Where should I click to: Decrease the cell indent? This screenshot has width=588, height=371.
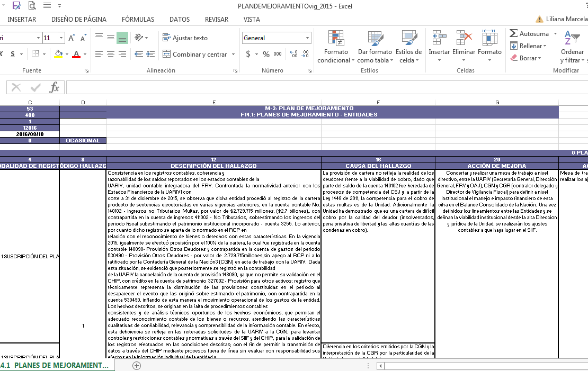[x=139, y=55]
